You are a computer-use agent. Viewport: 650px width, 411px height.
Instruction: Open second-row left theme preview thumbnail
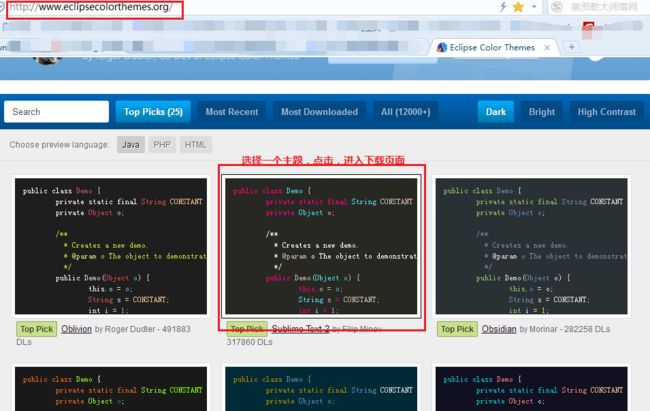111,387
